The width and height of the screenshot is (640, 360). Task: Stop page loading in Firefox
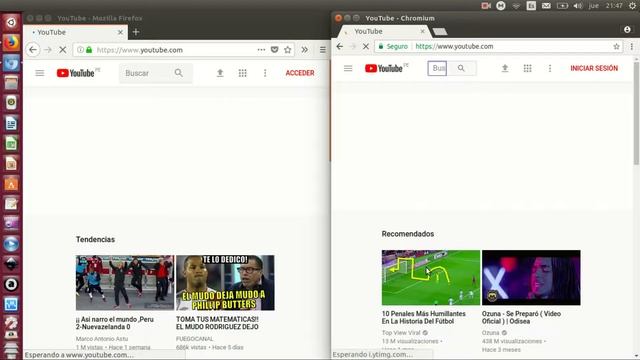pos(62,50)
